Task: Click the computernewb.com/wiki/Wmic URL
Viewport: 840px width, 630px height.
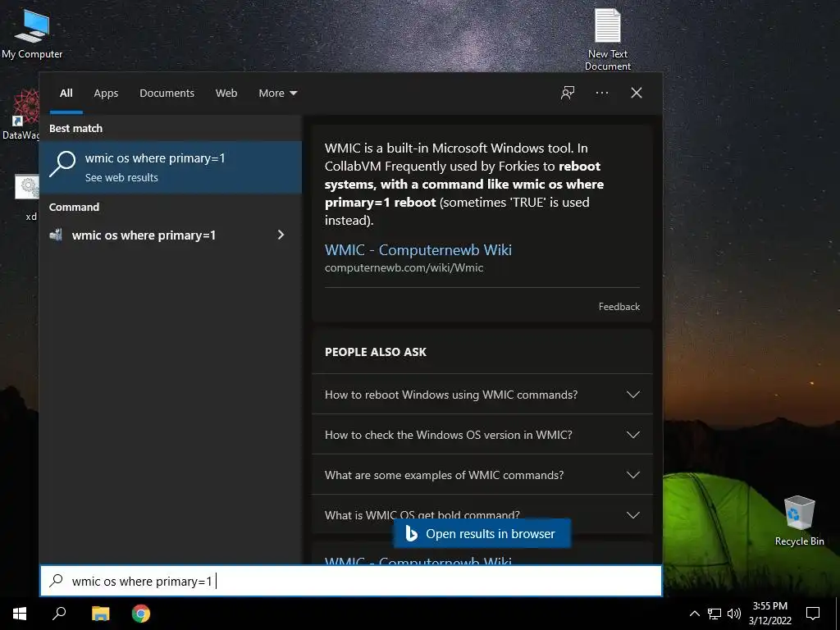Action: click(x=404, y=268)
